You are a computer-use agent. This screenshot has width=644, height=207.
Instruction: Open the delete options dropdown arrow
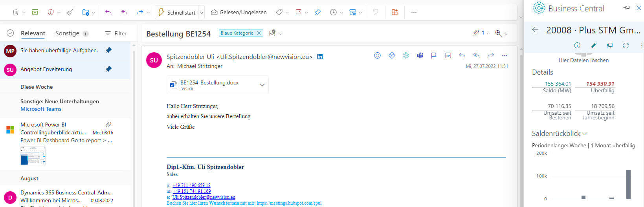24,13
